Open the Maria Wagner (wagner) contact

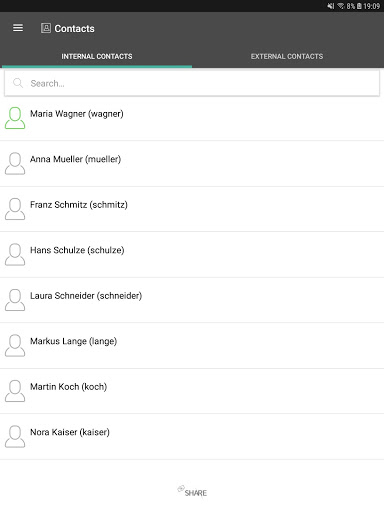click(x=192, y=118)
